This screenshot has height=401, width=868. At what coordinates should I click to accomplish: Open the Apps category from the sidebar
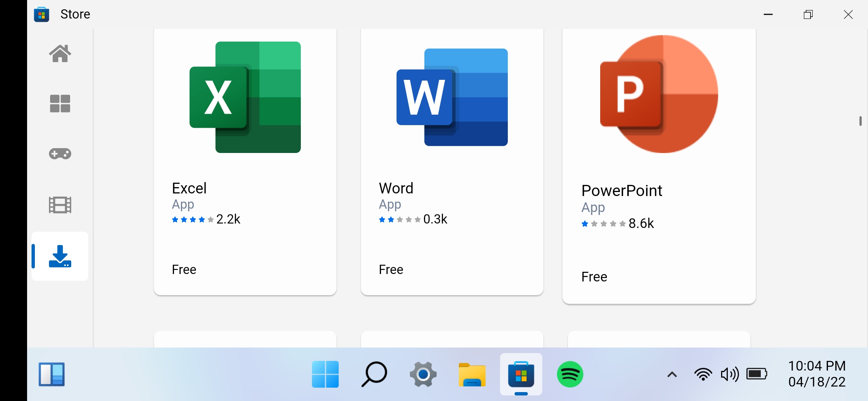[60, 104]
